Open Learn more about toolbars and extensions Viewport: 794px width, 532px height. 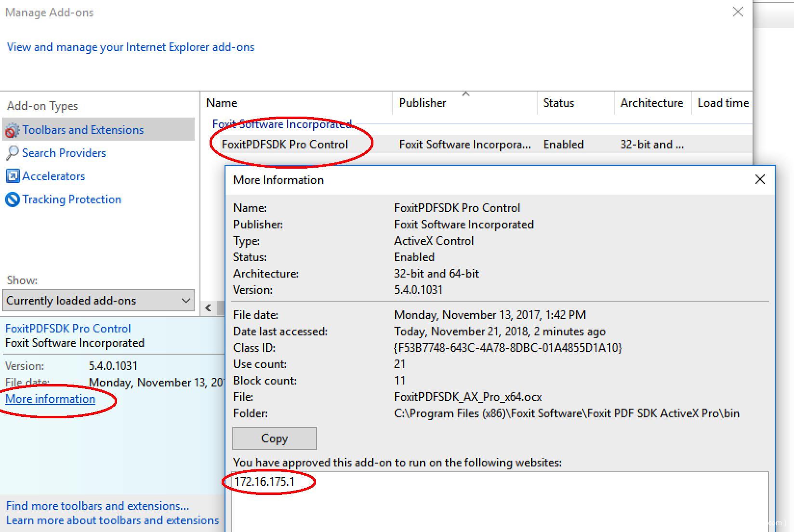point(112,520)
